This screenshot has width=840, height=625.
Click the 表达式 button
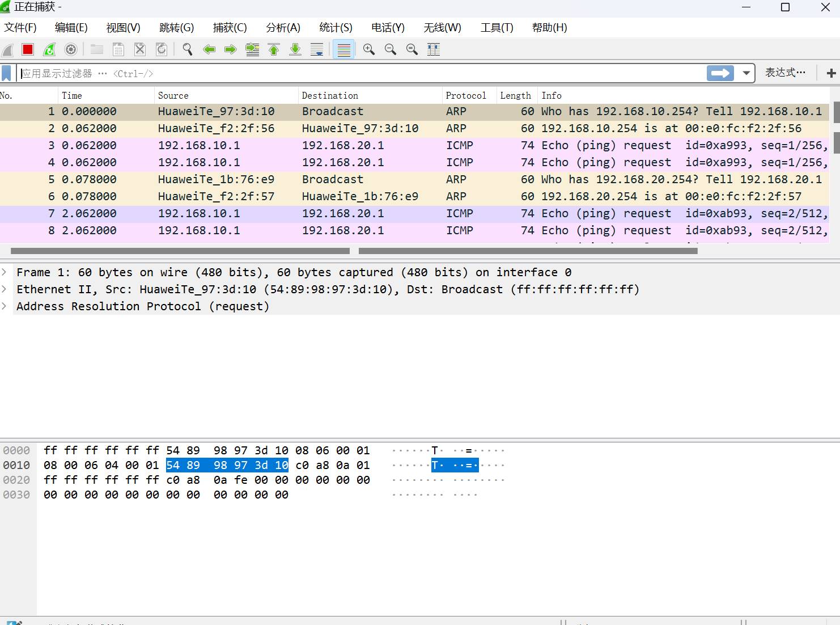point(785,73)
